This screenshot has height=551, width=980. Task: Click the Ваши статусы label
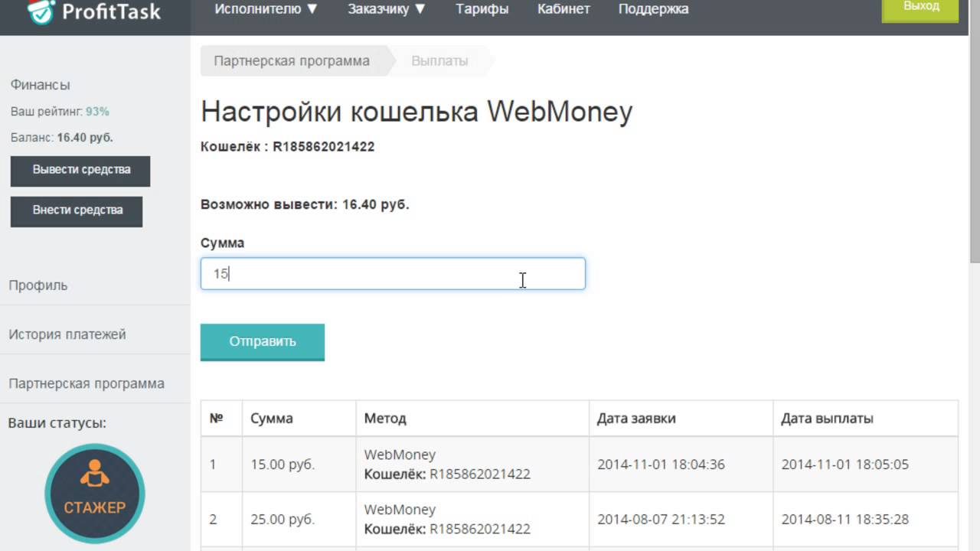coord(57,423)
